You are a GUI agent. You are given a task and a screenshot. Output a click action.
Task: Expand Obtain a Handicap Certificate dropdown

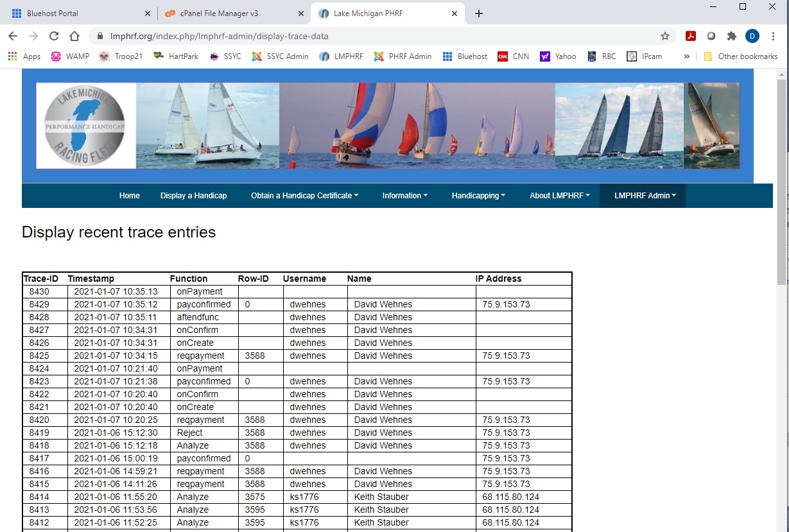pyautogui.click(x=304, y=196)
